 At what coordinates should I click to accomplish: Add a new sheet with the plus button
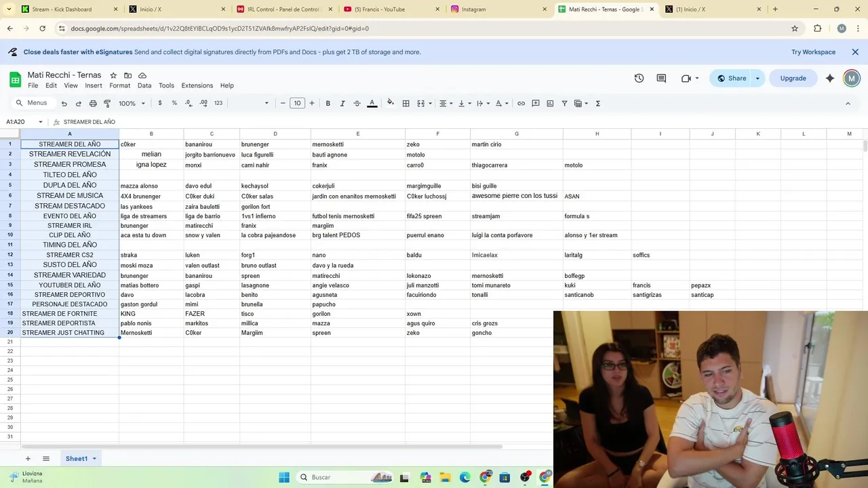[28, 459]
